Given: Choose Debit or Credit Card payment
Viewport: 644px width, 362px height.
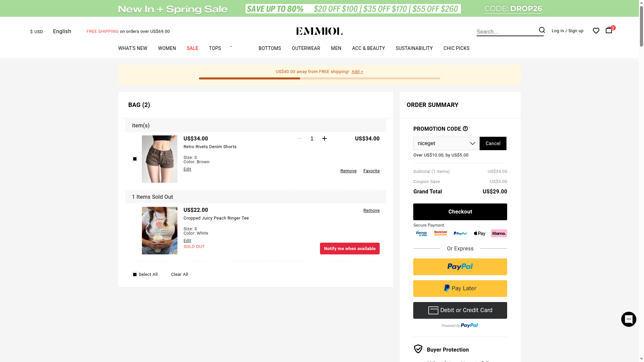Looking at the screenshot, I should (x=460, y=310).
